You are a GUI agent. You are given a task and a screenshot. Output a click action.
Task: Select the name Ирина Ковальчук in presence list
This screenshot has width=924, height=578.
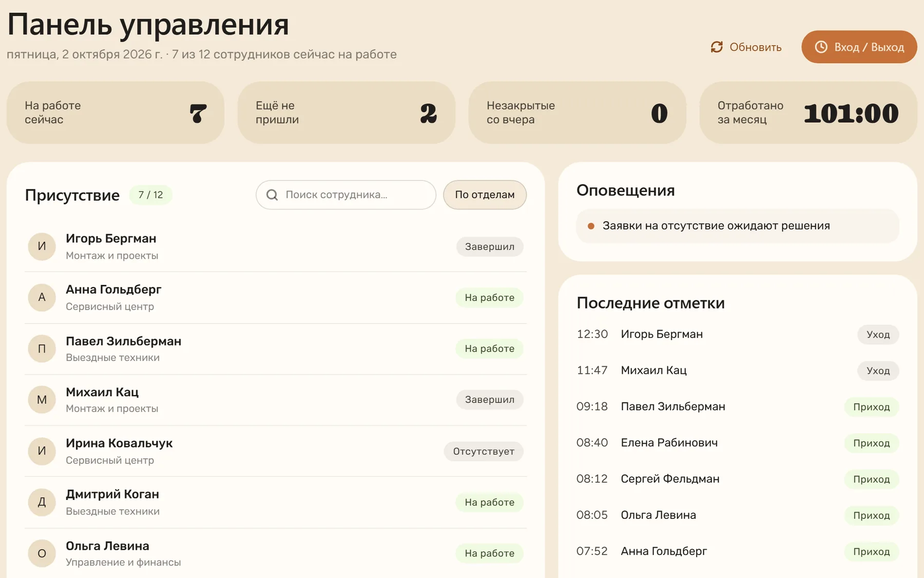119,443
